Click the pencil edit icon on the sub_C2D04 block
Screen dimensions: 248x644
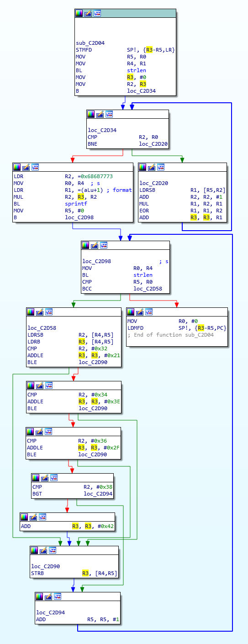(88, 14)
